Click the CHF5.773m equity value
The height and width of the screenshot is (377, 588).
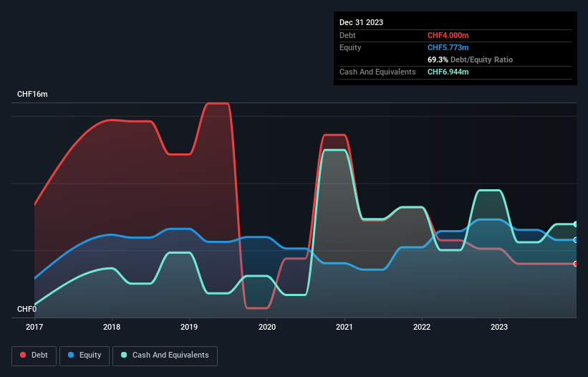(448, 47)
